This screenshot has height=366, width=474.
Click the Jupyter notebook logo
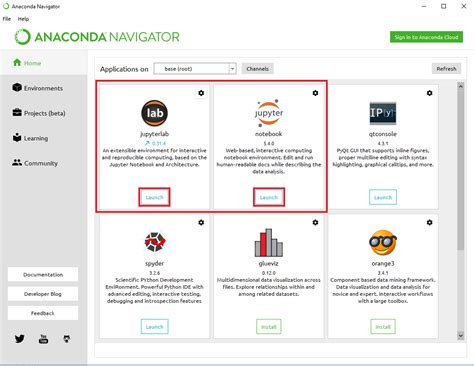pos(269,113)
